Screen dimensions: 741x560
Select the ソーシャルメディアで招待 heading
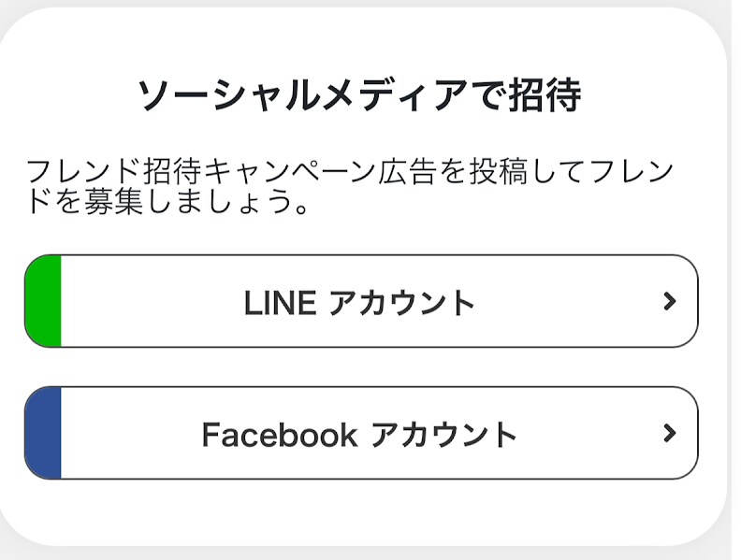point(360,96)
